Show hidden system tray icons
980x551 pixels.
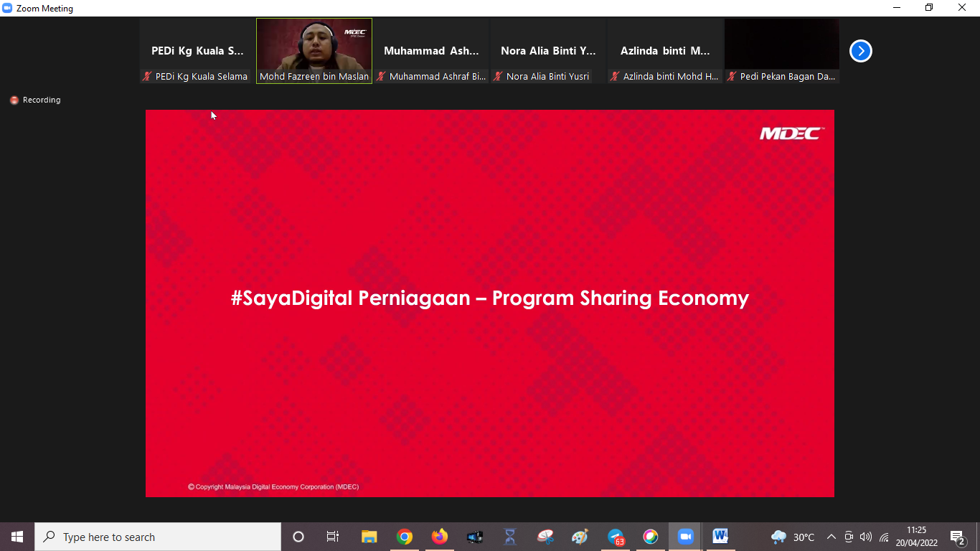point(831,537)
